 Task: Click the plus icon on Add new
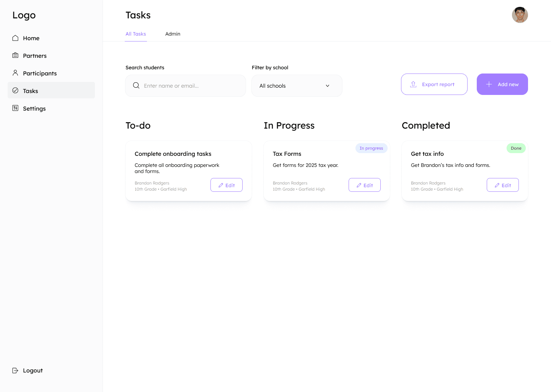(489, 84)
